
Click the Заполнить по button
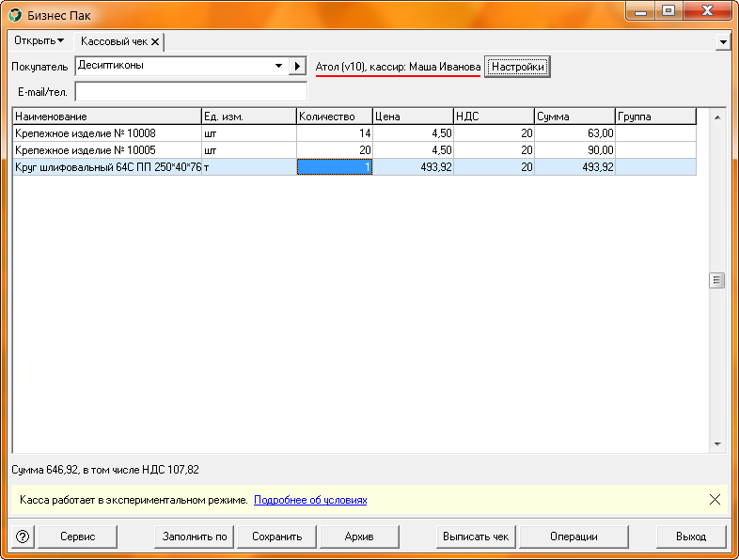click(x=195, y=537)
